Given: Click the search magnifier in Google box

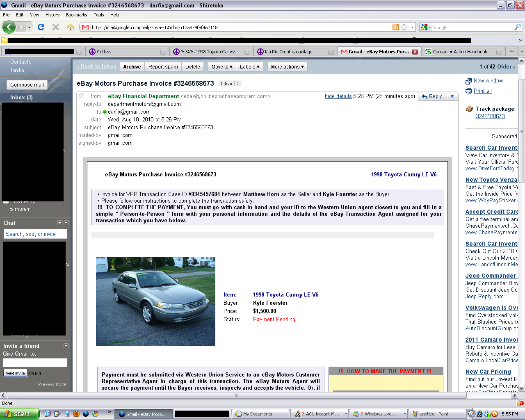Looking at the screenshot, I should point(517,27).
